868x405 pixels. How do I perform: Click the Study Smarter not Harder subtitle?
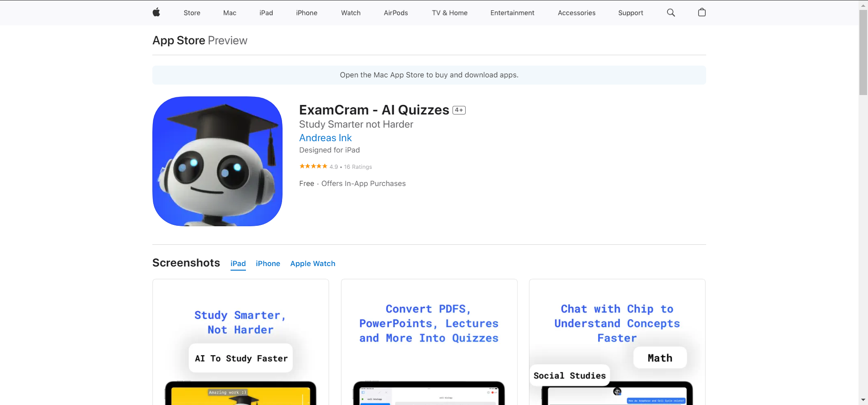click(356, 124)
